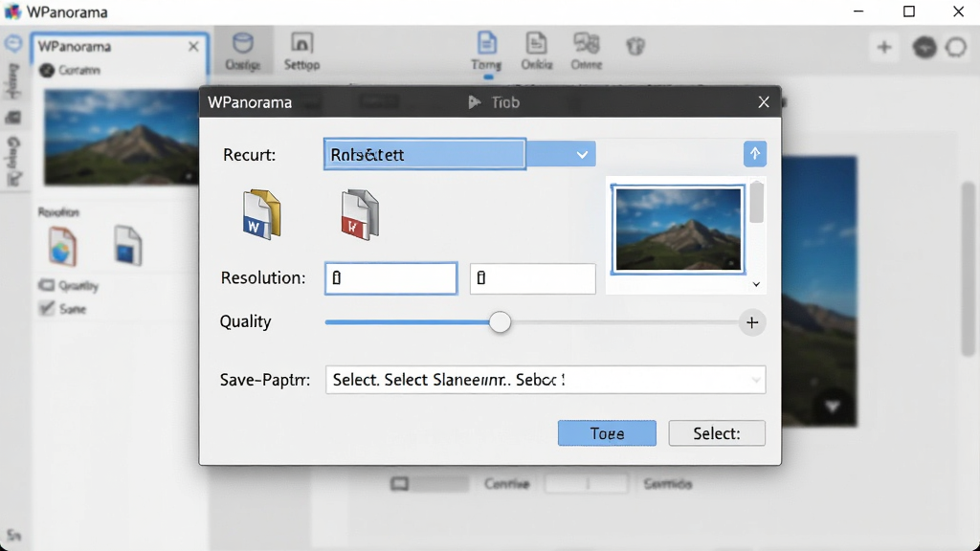Image resolution: width=980 pixels, height=551 pixels.
Task: Click the Select: button
Action: point(717,433)
